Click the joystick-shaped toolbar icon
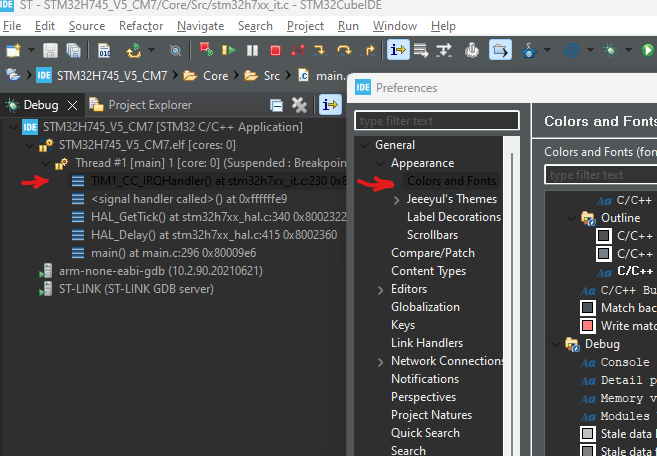Screen dimensions: 657x456 click(472, 50)
